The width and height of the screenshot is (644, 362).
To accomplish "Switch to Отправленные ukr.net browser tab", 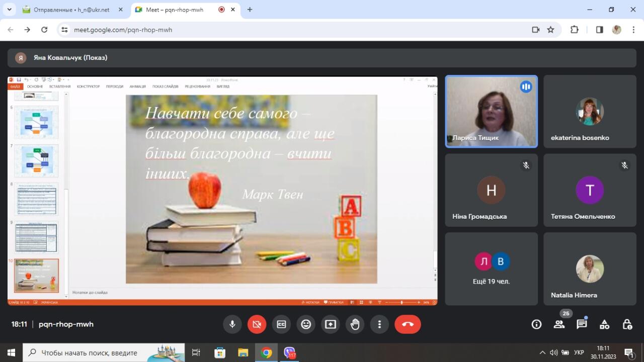I will (x=70, y=10).
